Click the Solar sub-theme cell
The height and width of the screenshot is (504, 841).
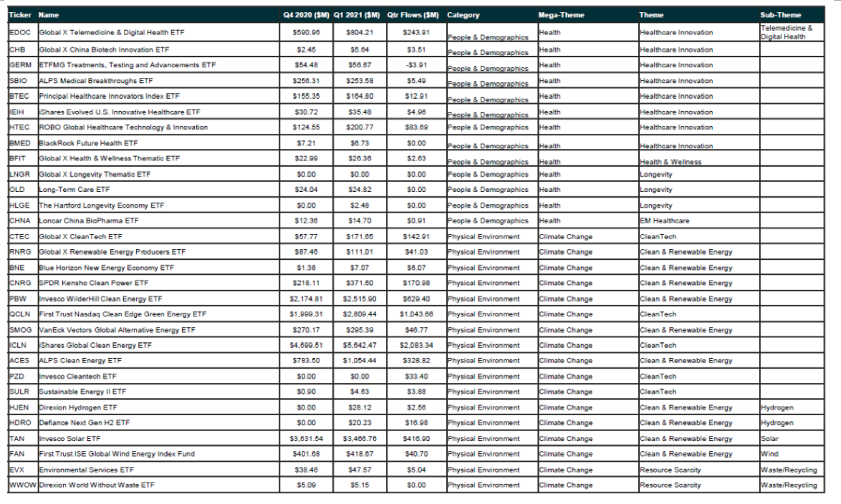[x=769, y=438]
